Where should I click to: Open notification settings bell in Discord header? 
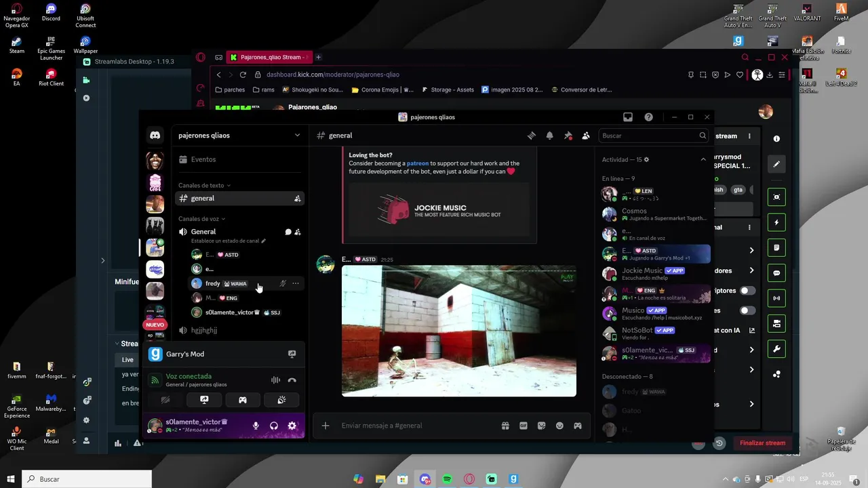point(550,136)
